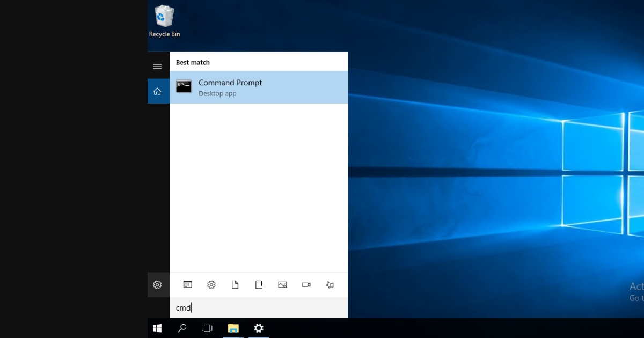Select the apps search filter icon
The image size is (644, 338).
(187, 285)
